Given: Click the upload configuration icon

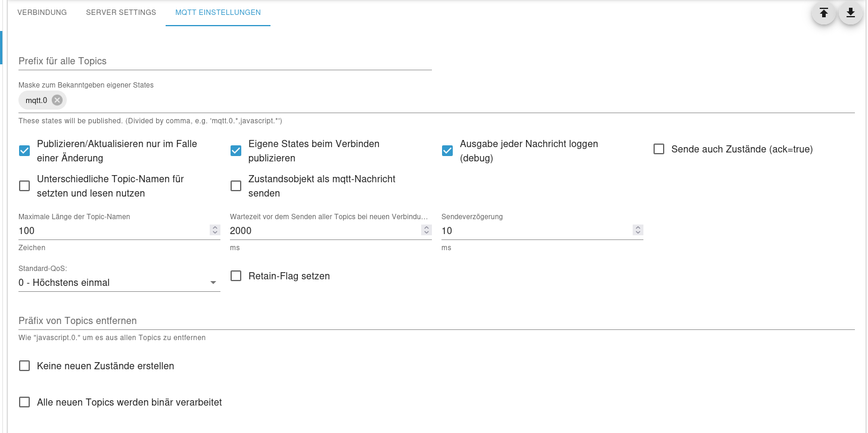Looking at the screenshot, I should point(824,13).
